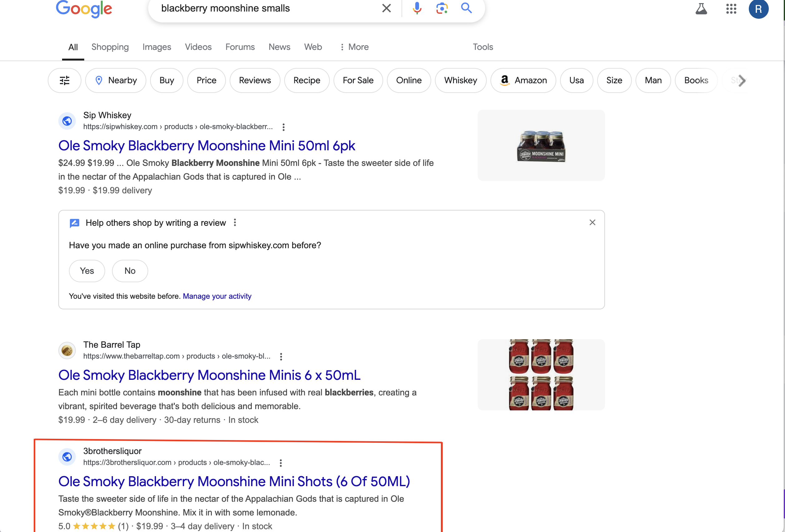Dismiss the write a review card

592,222
